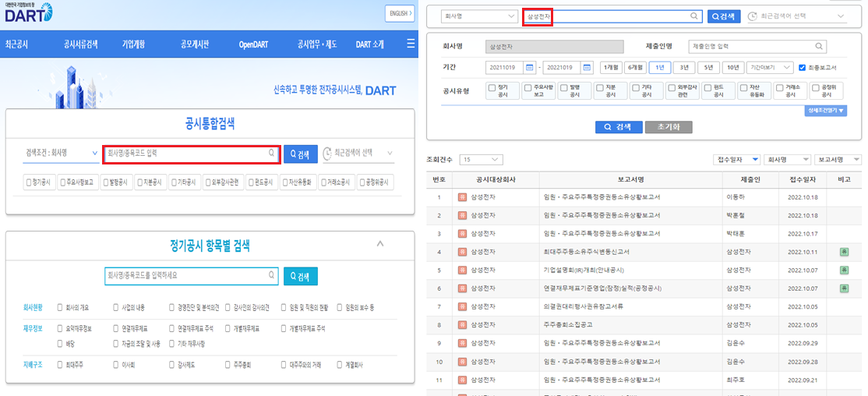Click the red 유 icon in result row 1
Viewport: 868px width, 396px height.
point(462,197)
